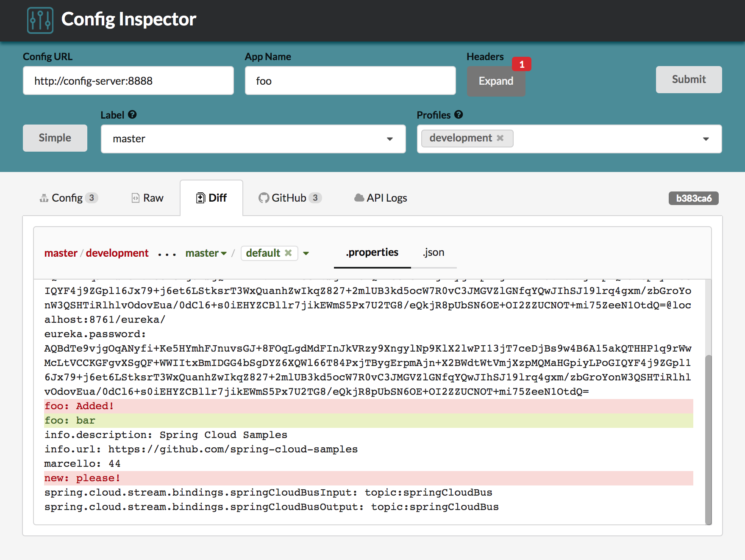This screenshot has width=745, height=560.
Task: Click the Config URL input field
Action: pos(128,80)
